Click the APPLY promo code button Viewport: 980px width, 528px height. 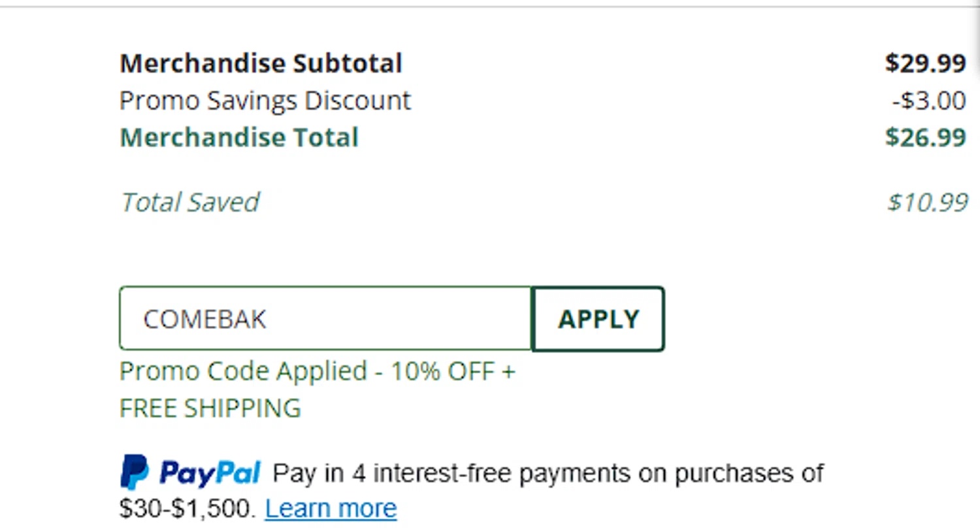click(x=598, y=319)
